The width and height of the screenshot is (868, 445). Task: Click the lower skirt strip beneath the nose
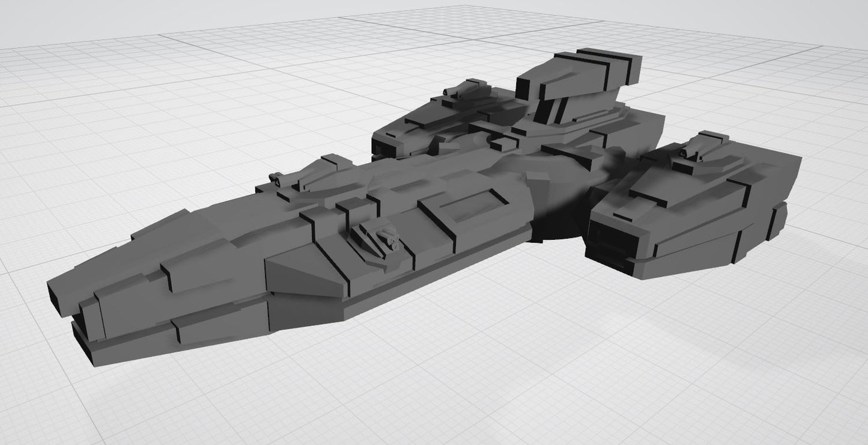[180, 349]
